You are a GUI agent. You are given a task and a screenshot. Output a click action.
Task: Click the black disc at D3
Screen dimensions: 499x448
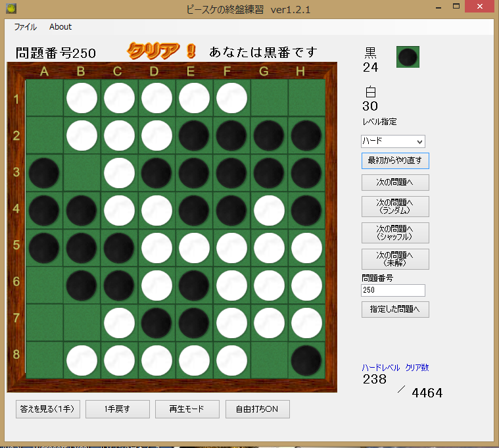pyautogui.click(x=156, y=173)
